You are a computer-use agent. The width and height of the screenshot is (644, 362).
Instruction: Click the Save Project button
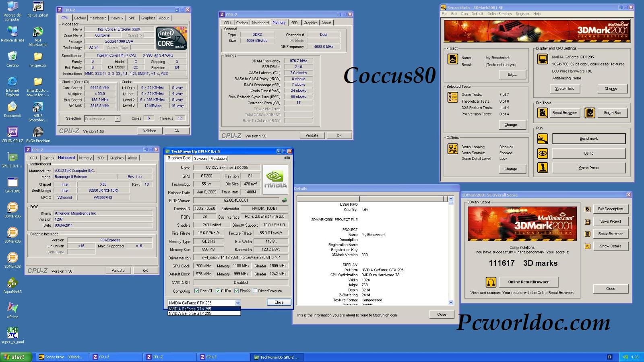(x=610, y=221)
